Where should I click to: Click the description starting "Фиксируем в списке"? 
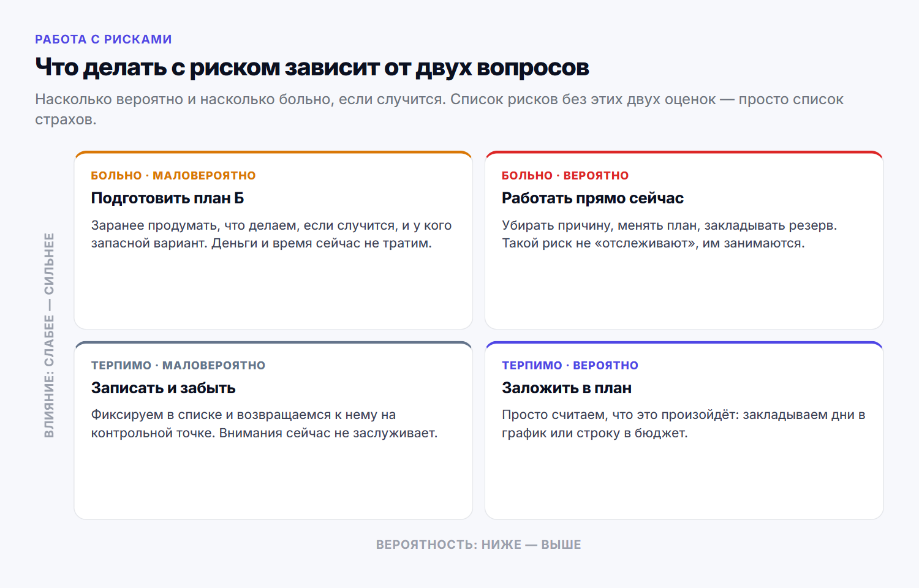pyautogui.click(x=264, y=424)
